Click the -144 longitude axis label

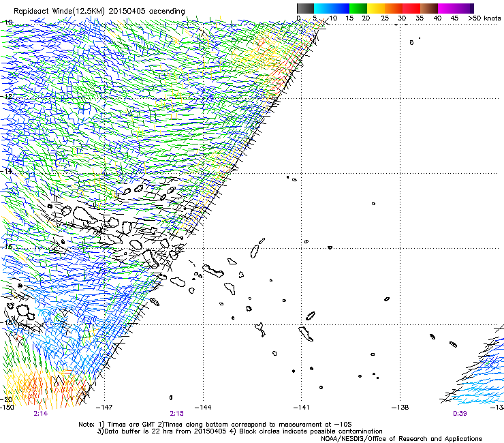point(203,408)
